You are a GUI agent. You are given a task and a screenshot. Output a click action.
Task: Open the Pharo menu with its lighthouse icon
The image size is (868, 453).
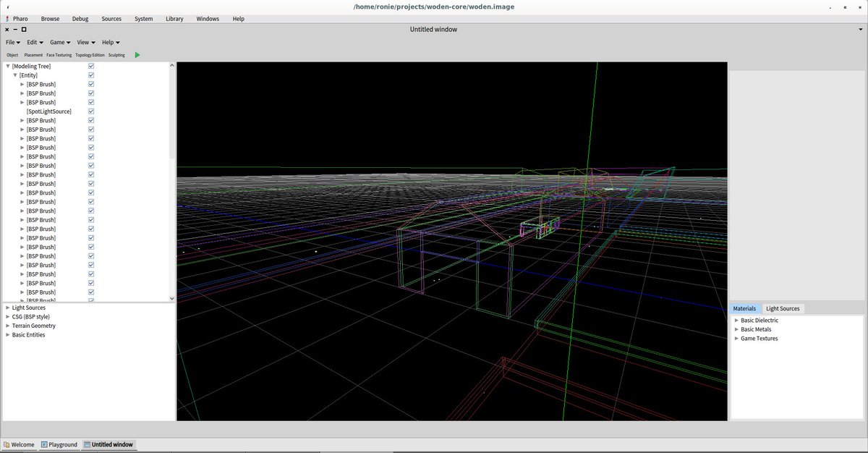click(x=16, y=19)
